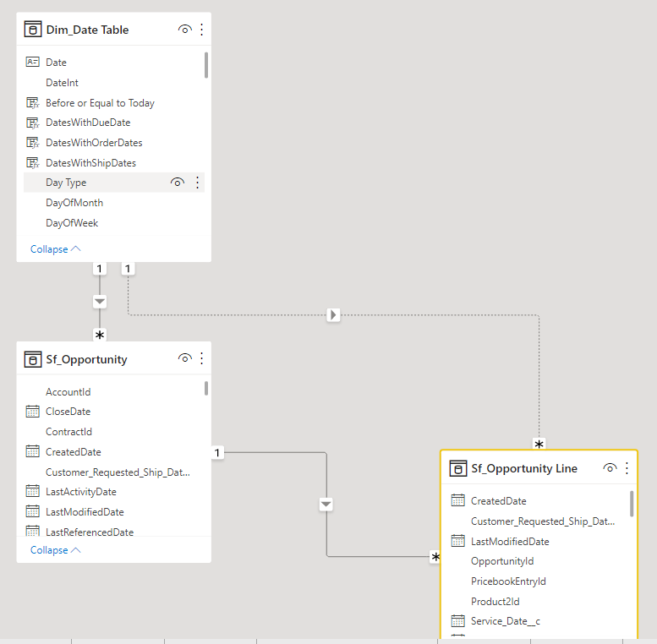657x644 pixels.
Task: Click the Dim_Date Table title
Action: tap(87, 30)
